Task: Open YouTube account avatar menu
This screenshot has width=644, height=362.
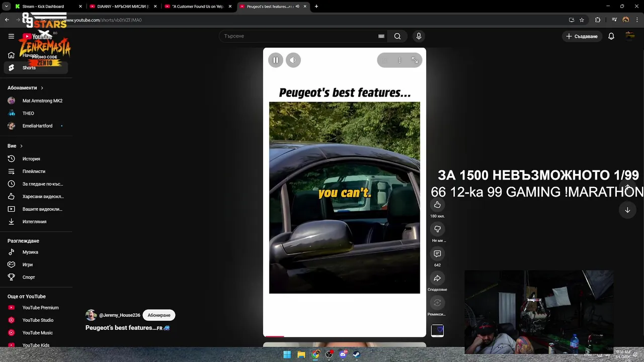Action: tap(630, 36)
